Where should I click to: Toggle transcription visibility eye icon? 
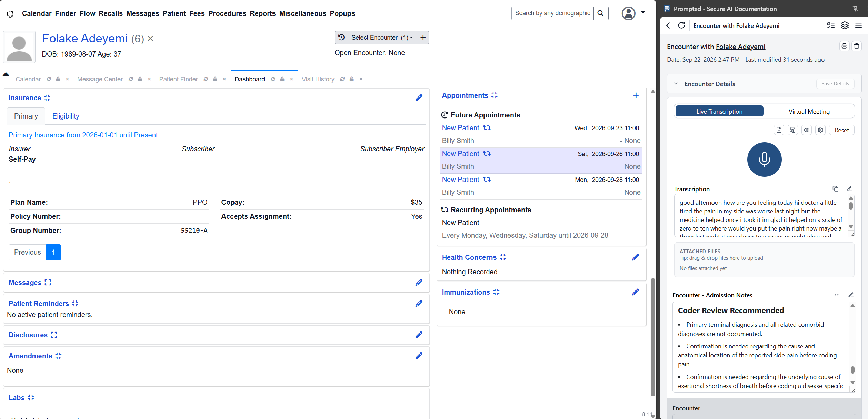click(807, 130)
